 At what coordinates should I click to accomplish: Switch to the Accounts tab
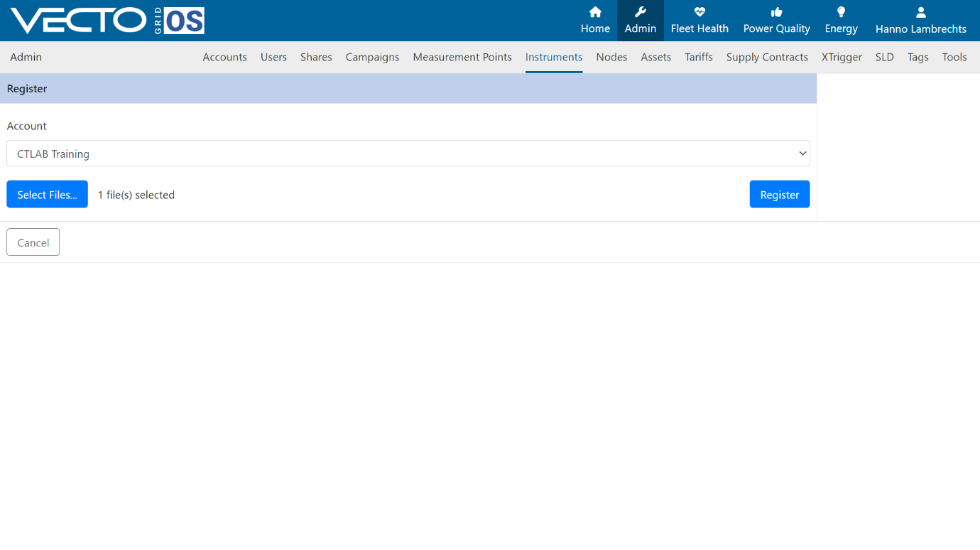[x=225, y=57]
